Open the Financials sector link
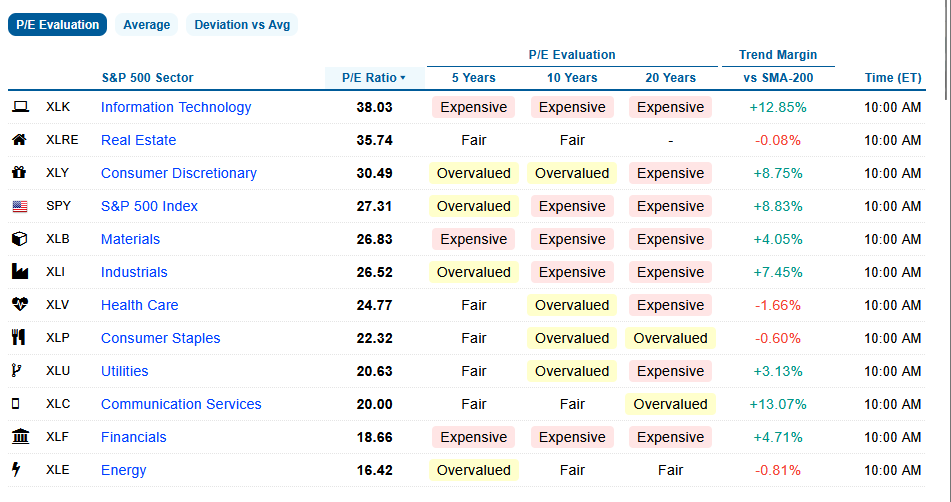The image size is (951, 502). click(x=133, y=437)
